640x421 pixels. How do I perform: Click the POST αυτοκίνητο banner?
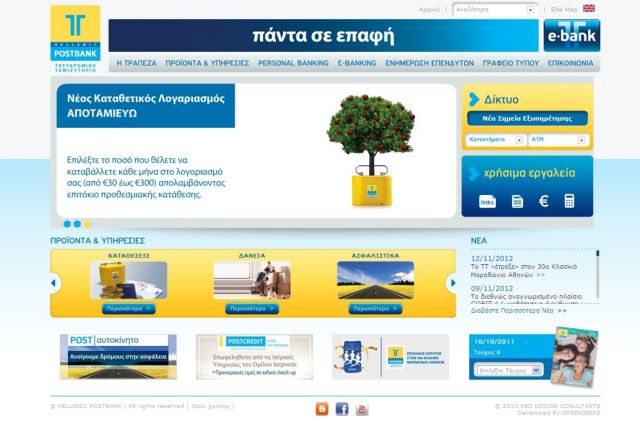(x=118, y=357)
